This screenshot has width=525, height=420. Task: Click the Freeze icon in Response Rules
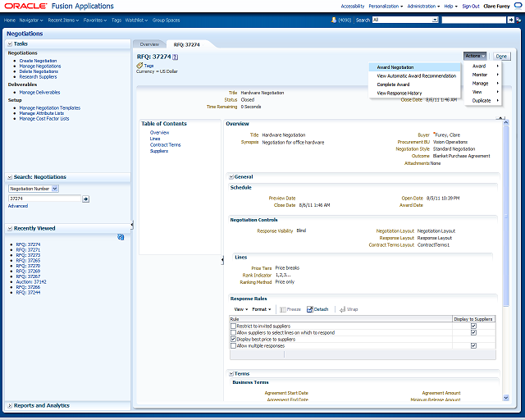click(282, 309)
